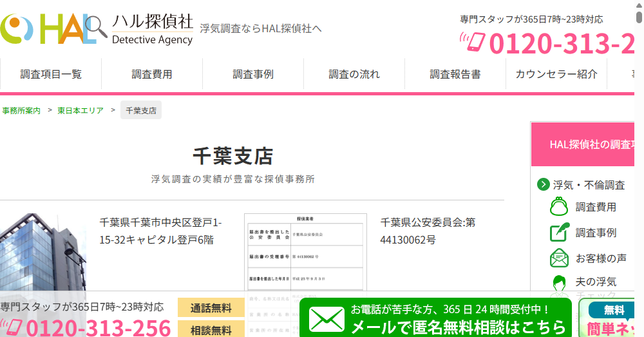Click the purse icon beside 調査費用
Screen dimensions: 644x337
pos(559,207)
